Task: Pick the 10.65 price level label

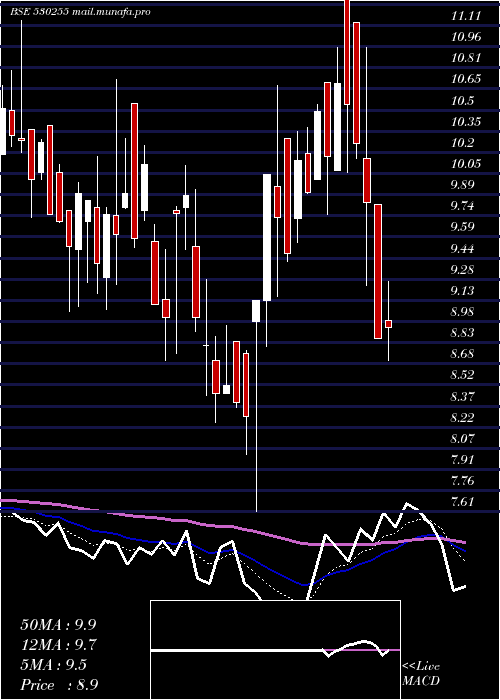Action: tap(466, 79)
